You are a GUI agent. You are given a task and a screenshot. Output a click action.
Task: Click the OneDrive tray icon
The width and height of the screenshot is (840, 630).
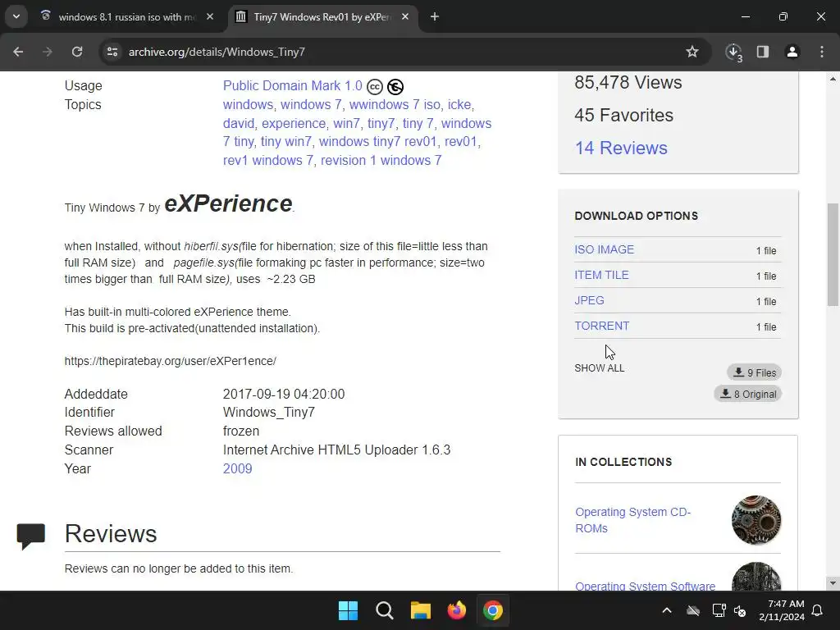pyautogui.click(x=693, y=610)
